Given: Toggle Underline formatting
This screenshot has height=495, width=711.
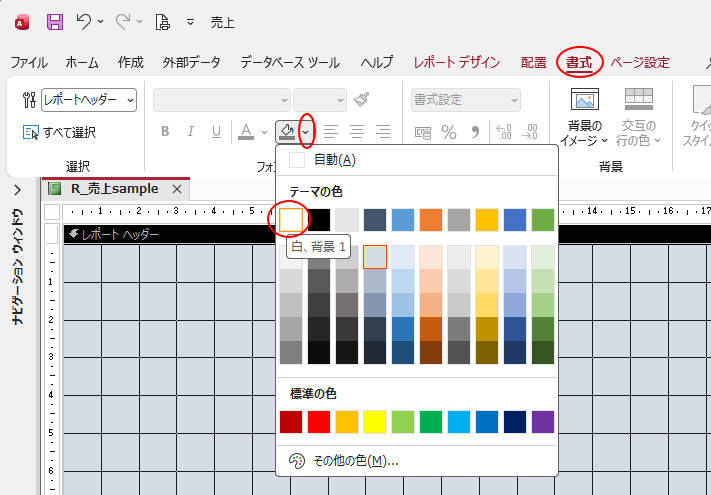Looking at the screenshot, I should click(216, 131).
